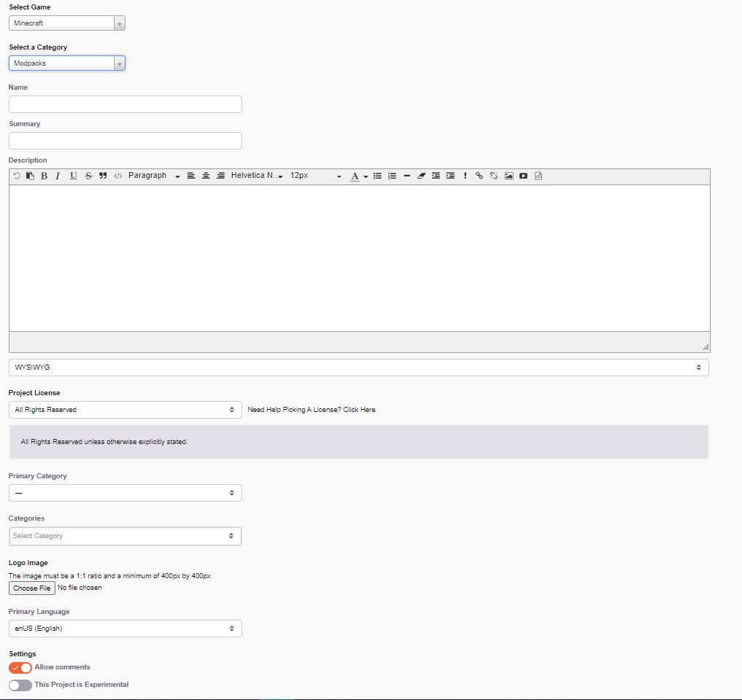Screen dimensions: 742x700
Task: Enable This Project is Experimental
Action: click(x=20, y=685)
